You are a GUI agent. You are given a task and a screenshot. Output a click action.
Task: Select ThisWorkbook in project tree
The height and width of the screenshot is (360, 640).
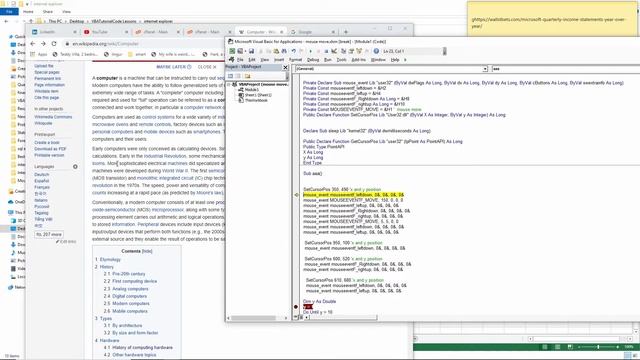click(x=256, y=100)
